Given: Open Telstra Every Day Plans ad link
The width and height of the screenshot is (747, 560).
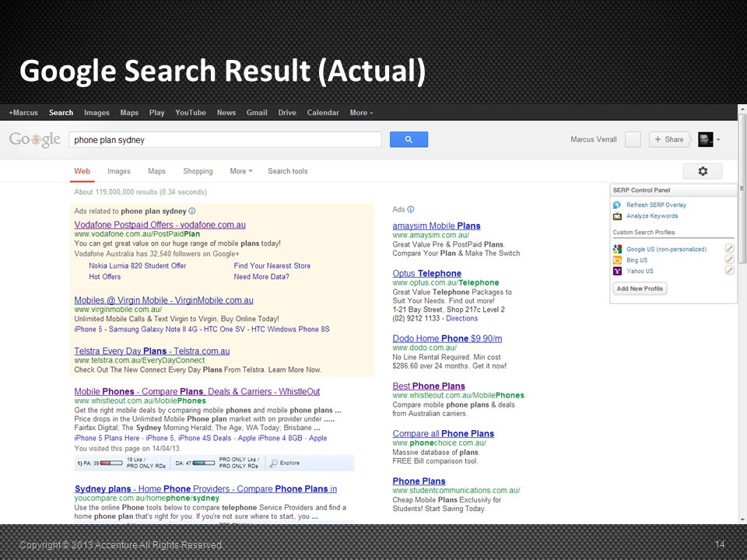Looking at the screenshot, I should 152,351.
